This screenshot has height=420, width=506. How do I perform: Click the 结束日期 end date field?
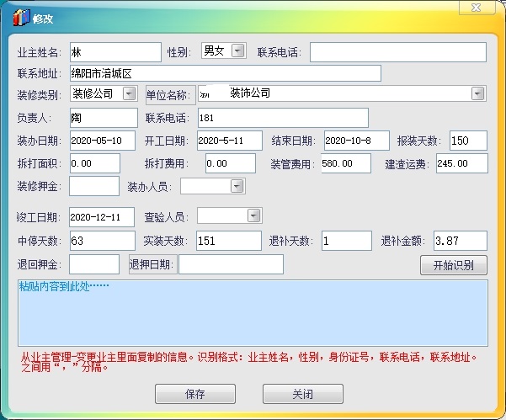[x=355, y=140]
